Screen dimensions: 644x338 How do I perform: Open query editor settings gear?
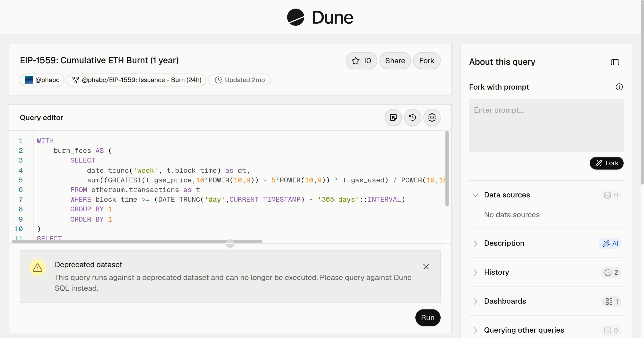[432, 117]
